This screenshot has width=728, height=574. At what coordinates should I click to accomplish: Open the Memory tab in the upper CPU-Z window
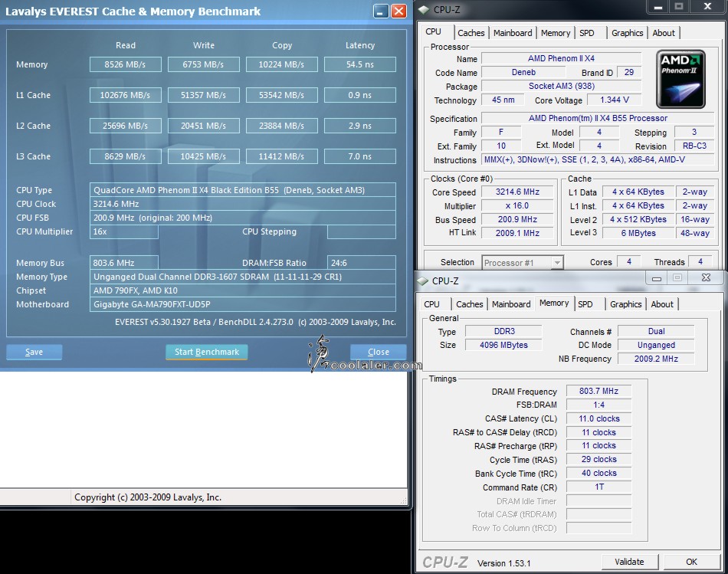pyautogui.click(x=556, y=33)
